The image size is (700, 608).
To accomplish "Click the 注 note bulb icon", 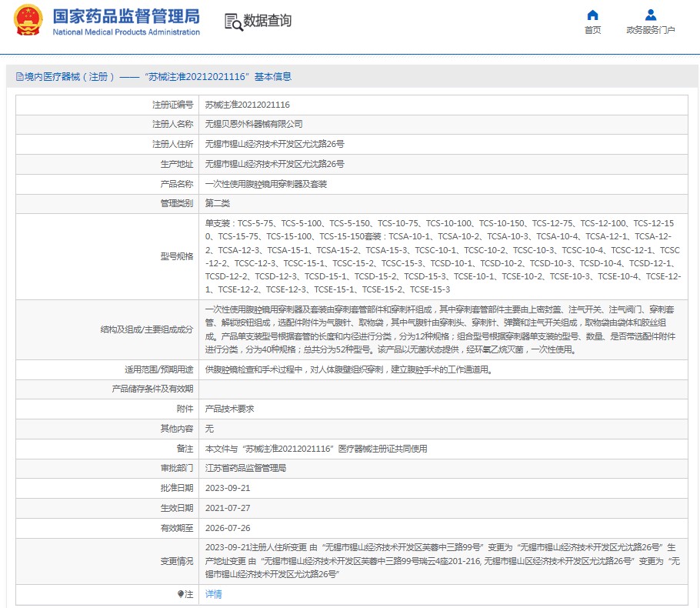I will 180,594.
